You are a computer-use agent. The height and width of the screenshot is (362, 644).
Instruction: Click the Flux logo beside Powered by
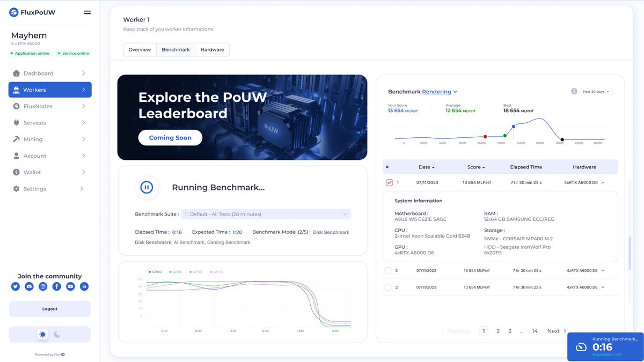pos(63,354)
